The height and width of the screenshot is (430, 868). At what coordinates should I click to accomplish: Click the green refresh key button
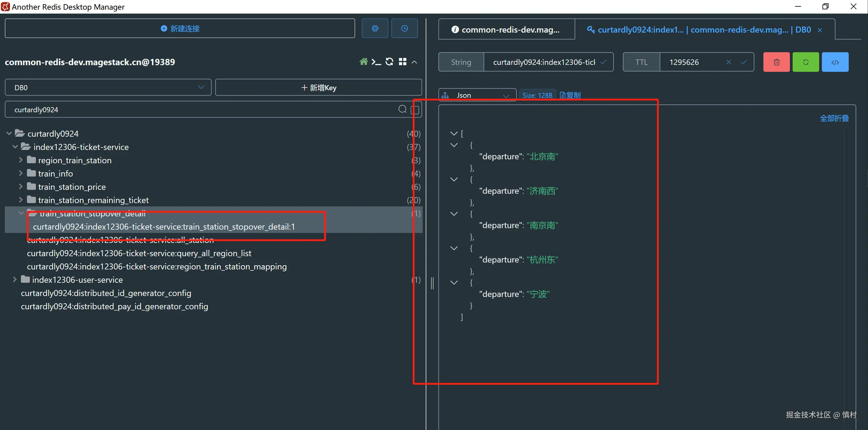tap(805, 62)
